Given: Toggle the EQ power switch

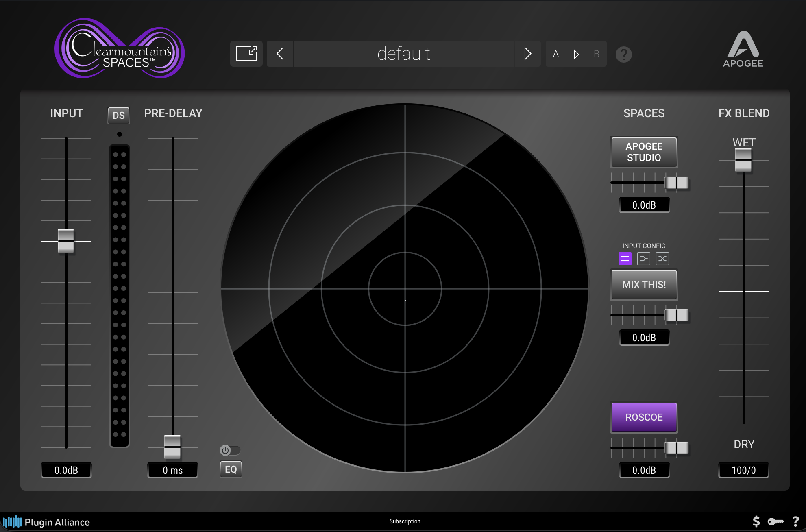Looking at the screenshot, I should [230, 450].
